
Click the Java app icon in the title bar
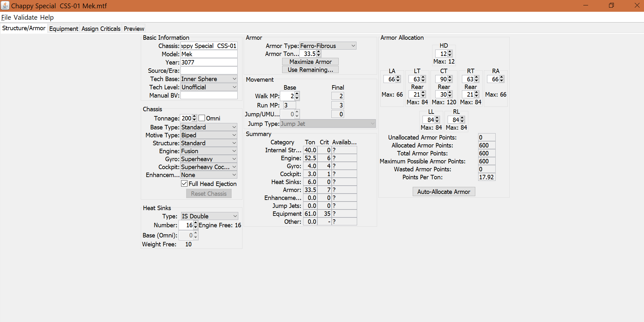5,5
